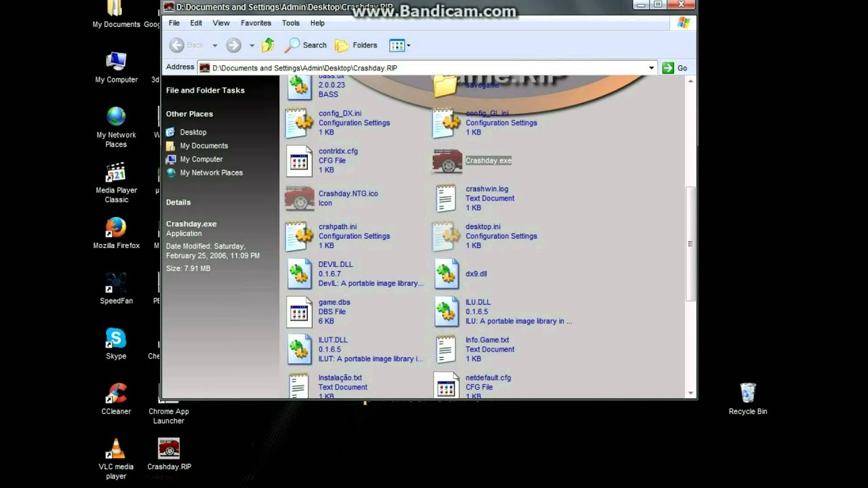Collapse the Other Places section

(x=189, y=114)
